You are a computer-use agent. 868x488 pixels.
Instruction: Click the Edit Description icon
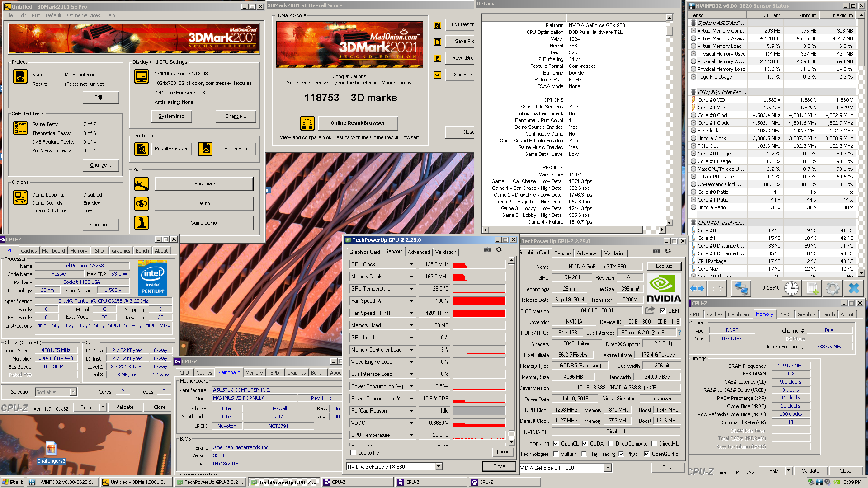coord(438,25)
